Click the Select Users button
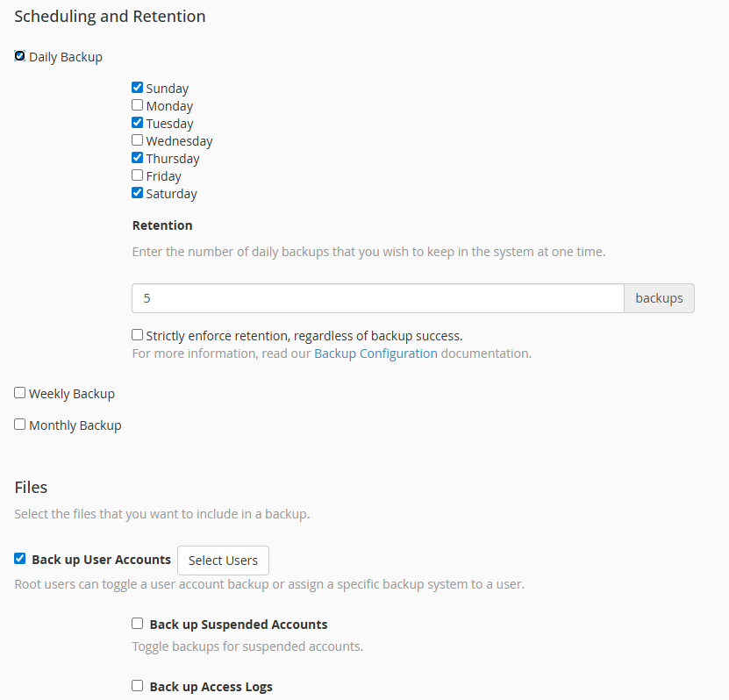This screenshot has width=729, height=700. tap(223, 561)
